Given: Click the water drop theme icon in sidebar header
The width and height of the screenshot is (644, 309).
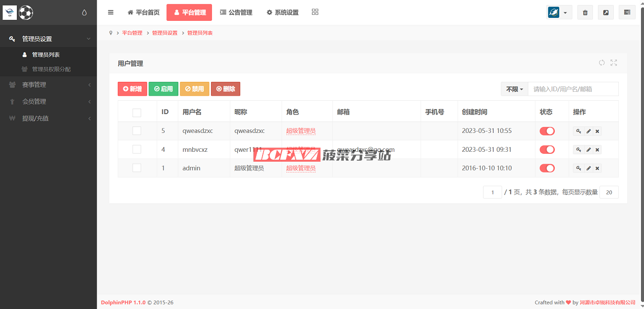Looking at the screenshot, I should 84,13.
